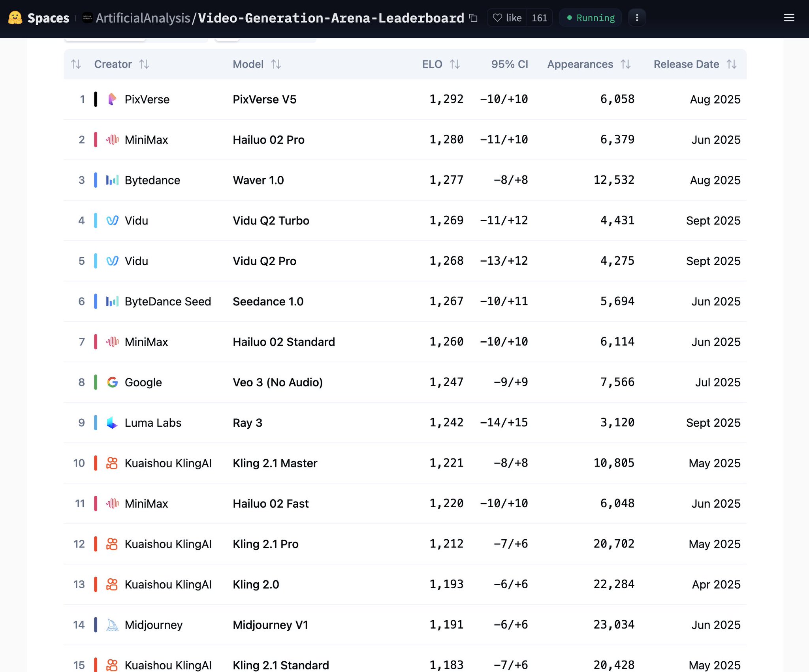
Task: Select the Vidu Q2 Pro model name
Action: (264, 261)
